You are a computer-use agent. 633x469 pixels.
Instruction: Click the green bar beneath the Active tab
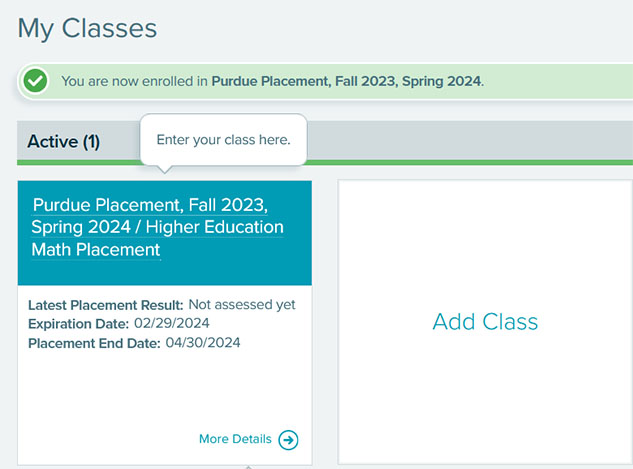coord(325,162)
